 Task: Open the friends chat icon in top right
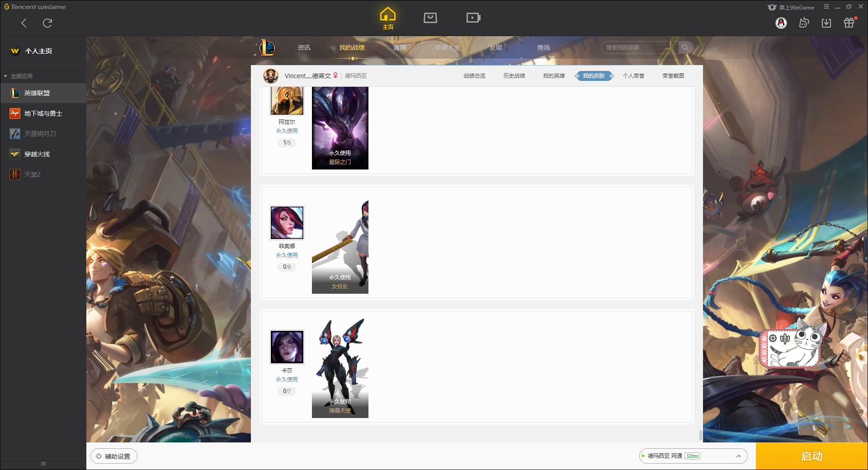[804, 23]
